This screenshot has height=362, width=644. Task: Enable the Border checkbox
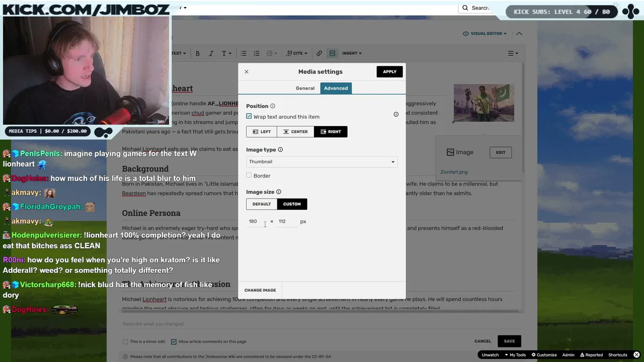(249, 175)
